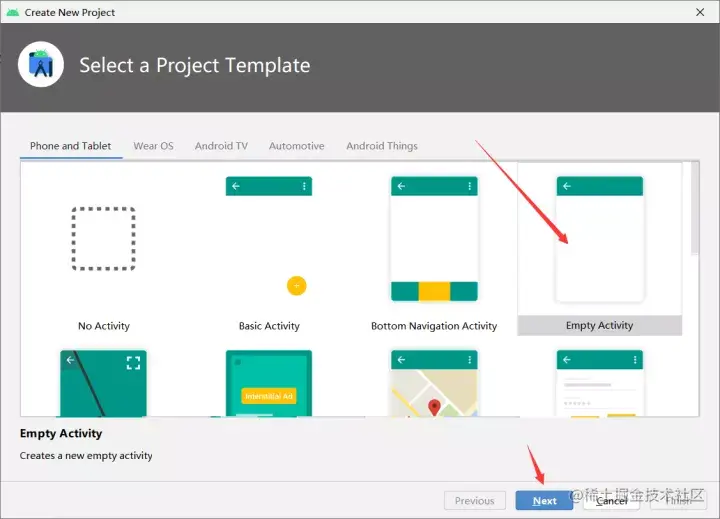Close the Create New Project dialog
The height and width of the screenshot is (519, 720).
[700, 12]
